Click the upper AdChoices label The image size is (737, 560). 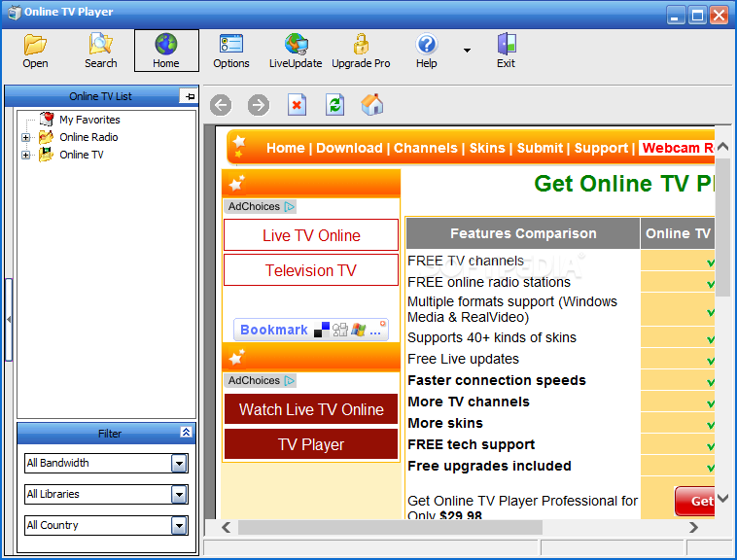point(261,206)
